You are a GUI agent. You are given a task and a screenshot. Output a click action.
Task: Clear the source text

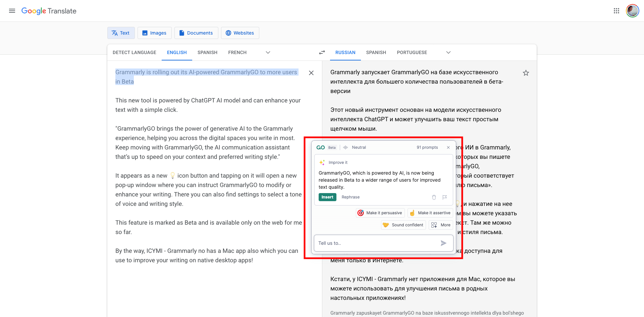coord(311,73)
